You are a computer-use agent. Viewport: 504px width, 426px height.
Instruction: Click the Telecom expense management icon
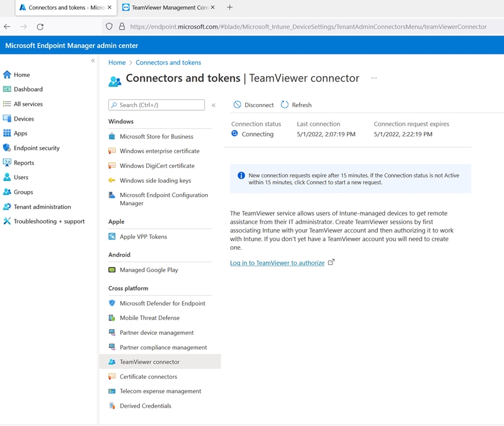tap(113, 391)
